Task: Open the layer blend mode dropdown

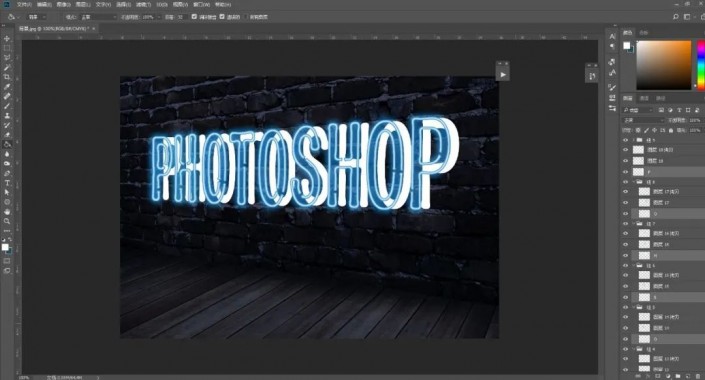Action: coord(643,121)
